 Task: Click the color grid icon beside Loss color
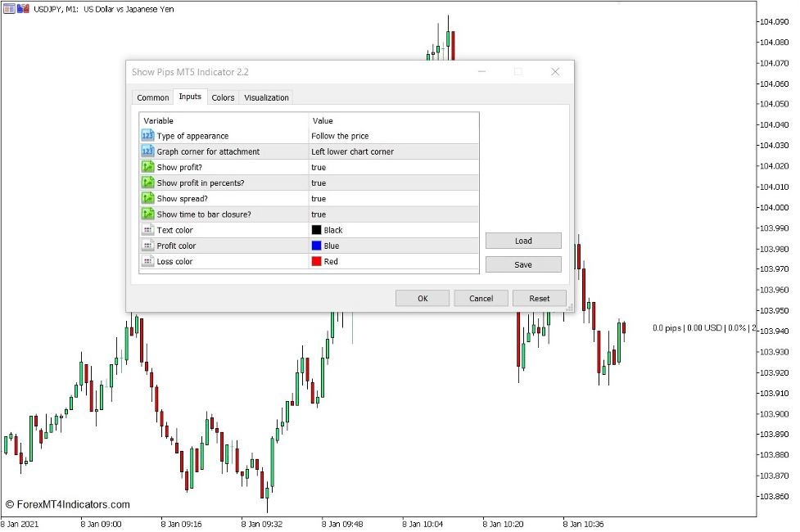coord(147,261)
